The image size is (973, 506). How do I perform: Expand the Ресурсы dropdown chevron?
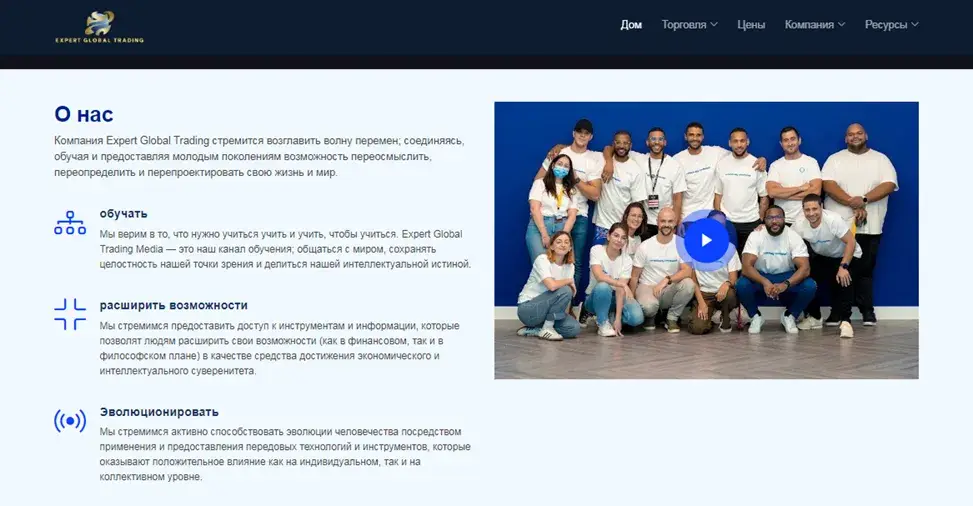click(x=915, y=25)
